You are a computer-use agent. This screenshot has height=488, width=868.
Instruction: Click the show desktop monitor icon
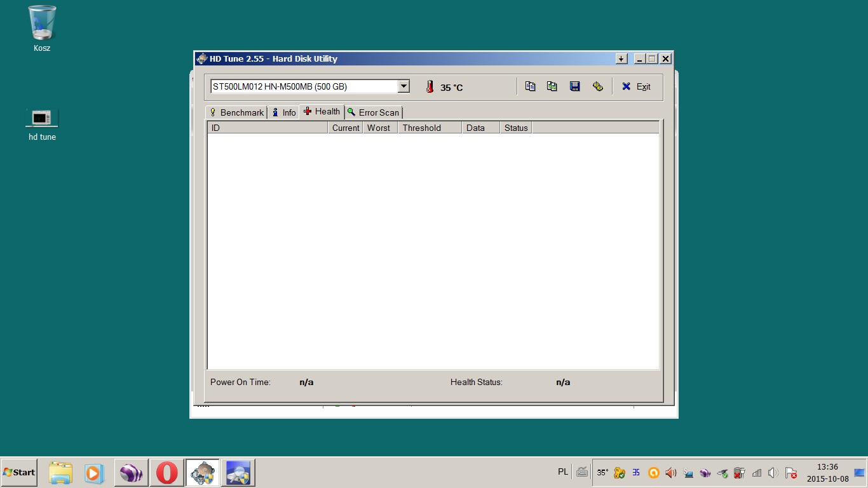tap(859, 473)
